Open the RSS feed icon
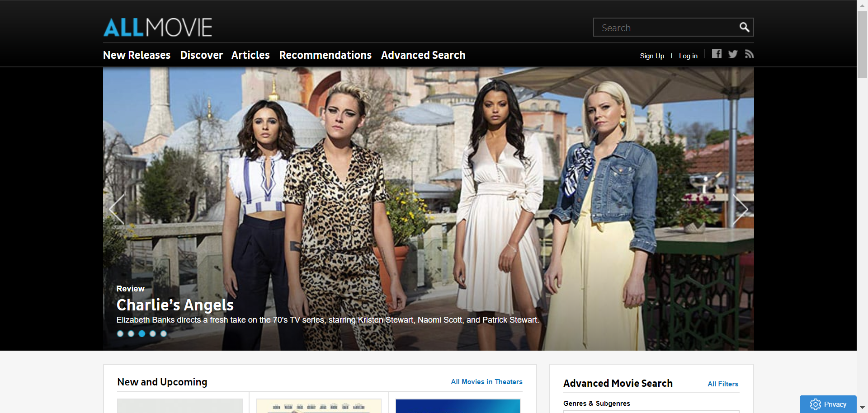This screenshot has width=868, height=413. click(x=749, y=54)
